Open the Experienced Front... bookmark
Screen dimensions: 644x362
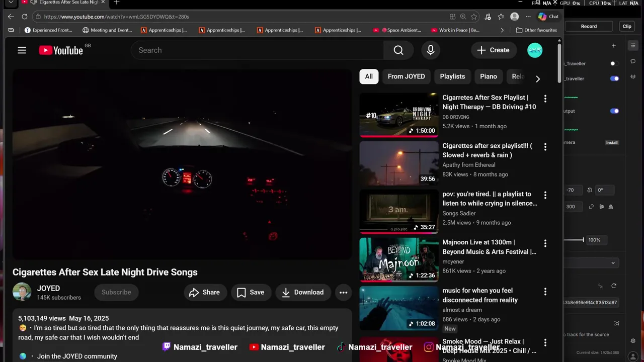point(48,30)
